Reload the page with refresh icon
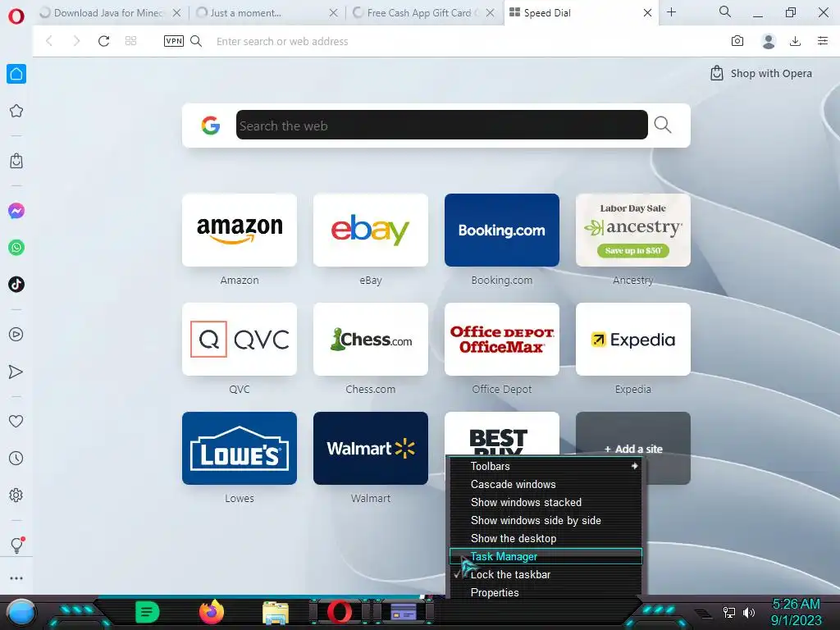 104,41
